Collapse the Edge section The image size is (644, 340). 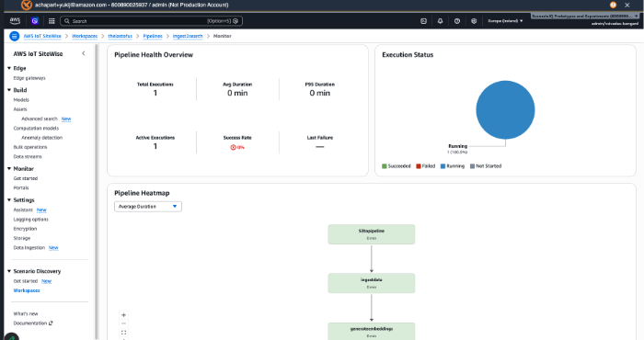9,68
